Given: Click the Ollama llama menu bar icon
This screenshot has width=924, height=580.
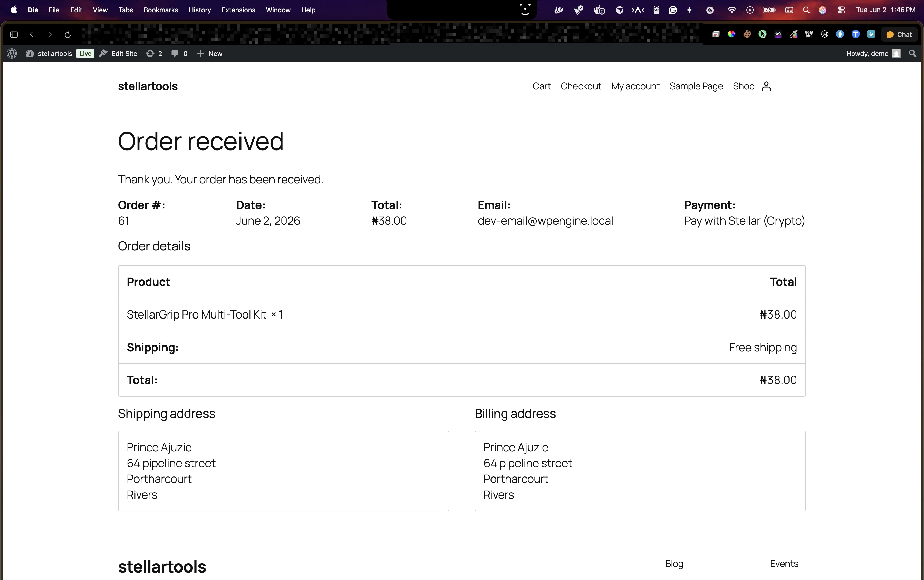Looking at the screenshot, I should (x=657, y=10).
